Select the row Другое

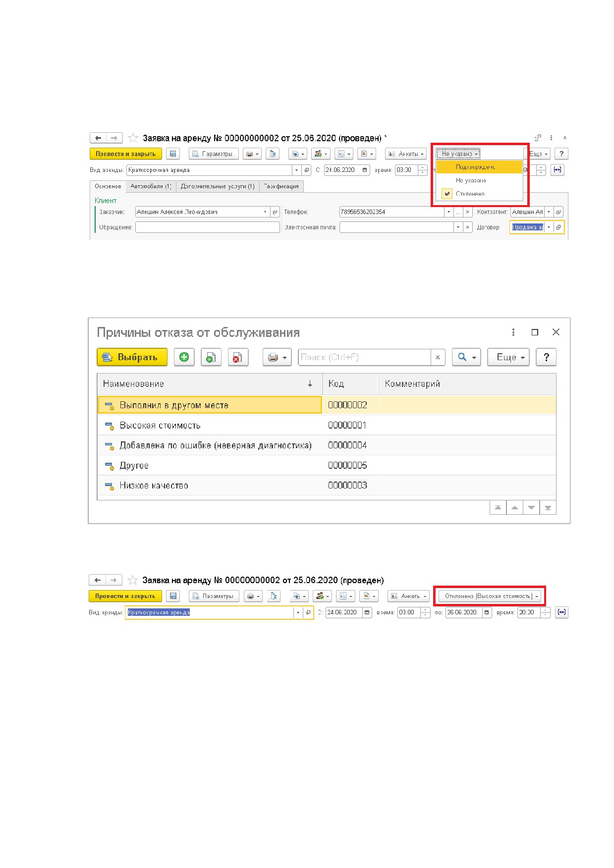327,465
